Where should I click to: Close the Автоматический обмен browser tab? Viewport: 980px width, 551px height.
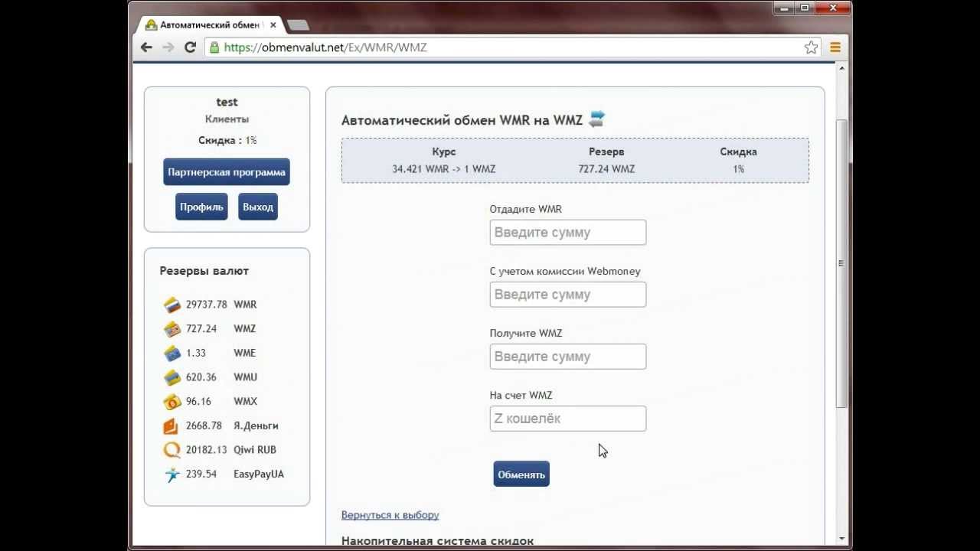pos(273,24)
